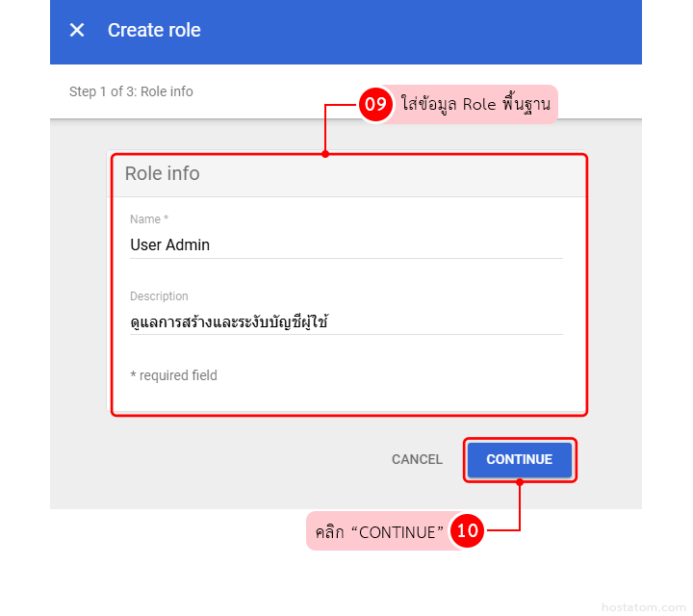The image size is (693, 616).
Task: Click the red connector dot below CONTINUE
Action: 520,482
